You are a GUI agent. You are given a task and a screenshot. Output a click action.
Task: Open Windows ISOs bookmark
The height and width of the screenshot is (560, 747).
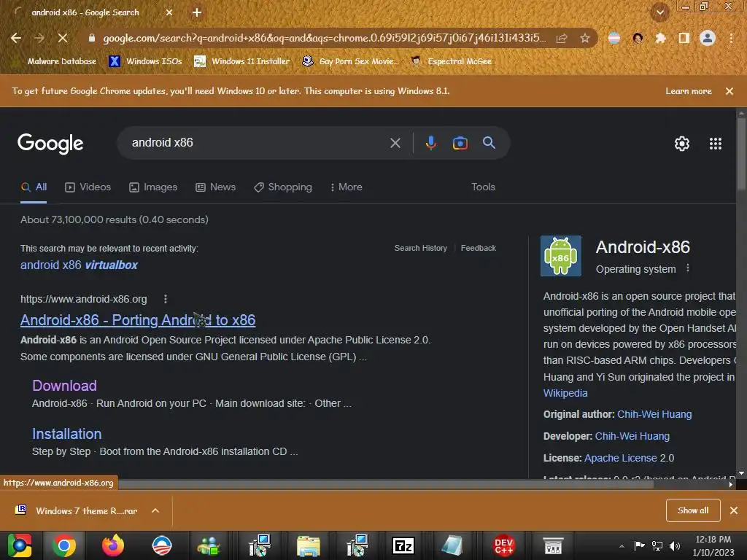(x=145, y=61)
